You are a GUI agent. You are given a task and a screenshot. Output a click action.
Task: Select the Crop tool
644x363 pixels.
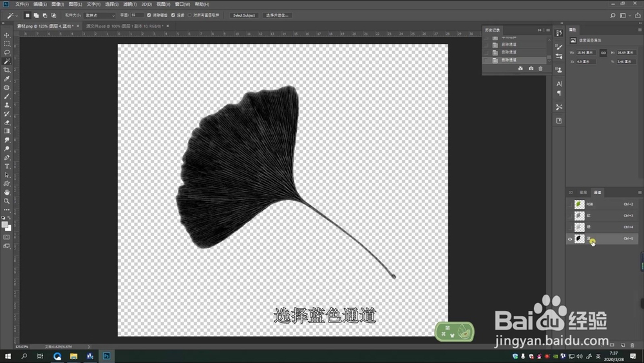tap(6, 70)
